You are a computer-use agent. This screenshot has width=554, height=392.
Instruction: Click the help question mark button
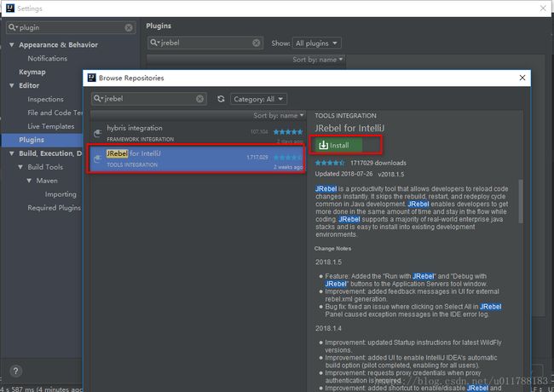coord(15,371)
